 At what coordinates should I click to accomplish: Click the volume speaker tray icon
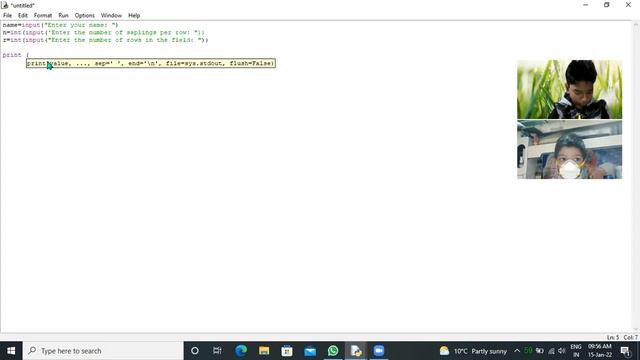pos(562,351)
